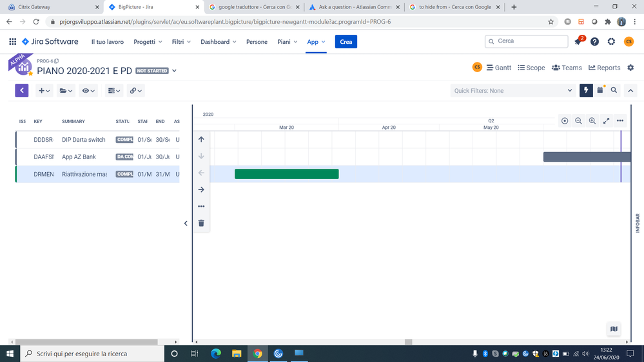The image size is (644, 362).
Task: Move task up with up arrow
Action: (201, 140)
